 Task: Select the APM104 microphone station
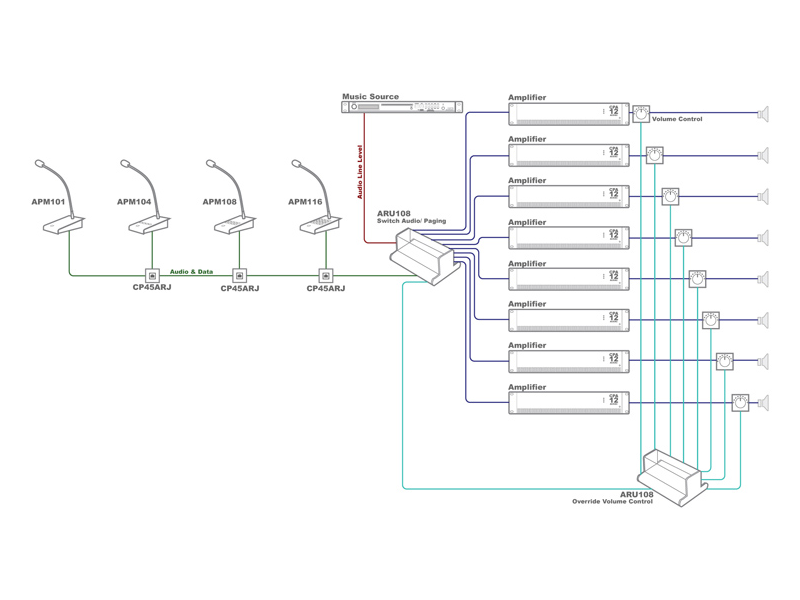(152, 222)
